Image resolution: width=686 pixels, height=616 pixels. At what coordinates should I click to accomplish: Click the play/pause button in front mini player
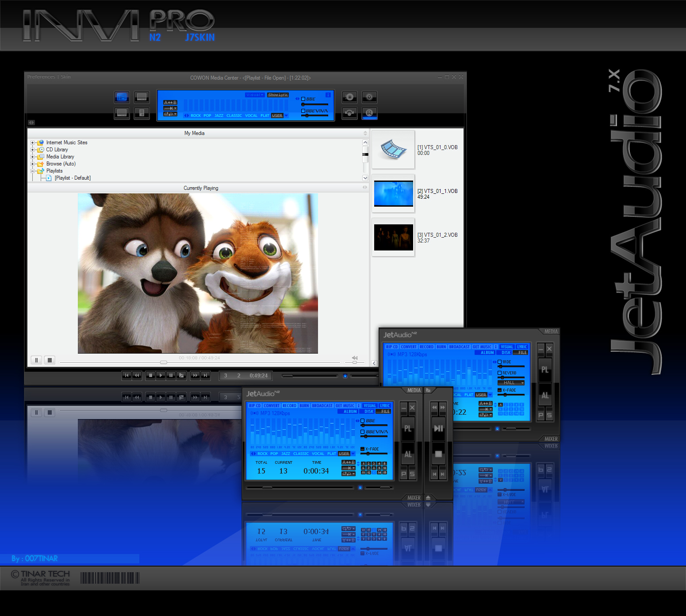(x=438, y=428)
